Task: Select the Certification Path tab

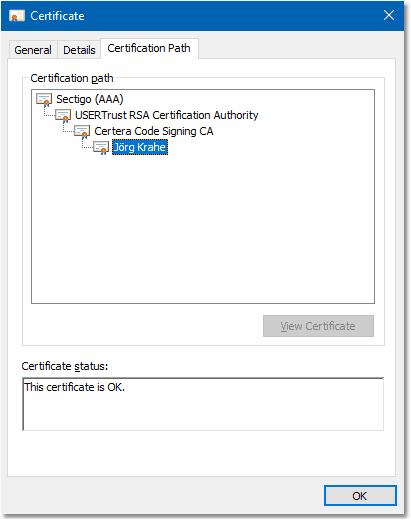Action: (x=149, y=48)
